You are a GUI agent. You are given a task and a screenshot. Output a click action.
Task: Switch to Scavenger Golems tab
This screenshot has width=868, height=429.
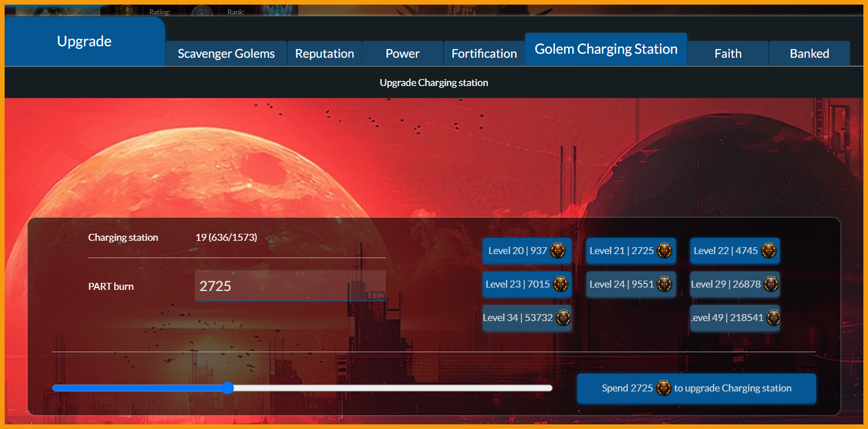pyautogui.click(x=226, y=54)
